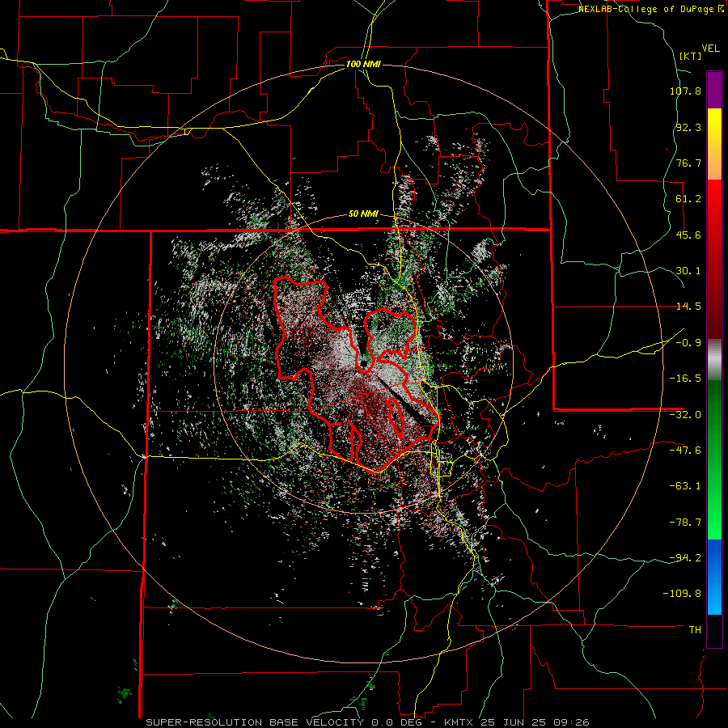Click the 61.2 velocity scale value
The width and height of the screenshot is (728, 728).
[688, 199]
